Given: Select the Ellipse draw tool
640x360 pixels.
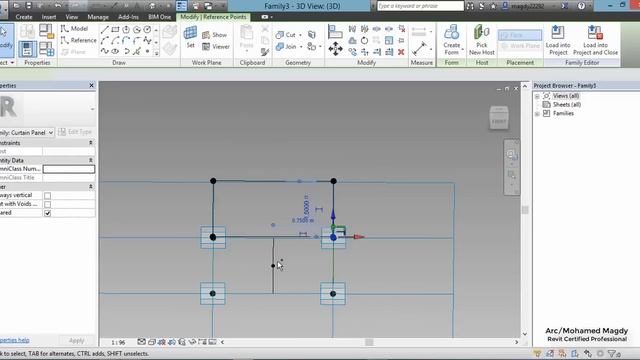Looking at the screenshot, I should pyautogui.click(x=116, y=51).
